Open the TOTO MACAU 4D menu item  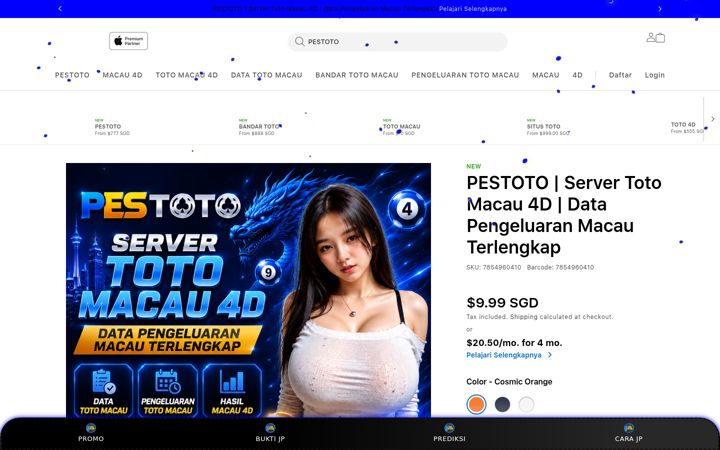[x=186, y=75]
